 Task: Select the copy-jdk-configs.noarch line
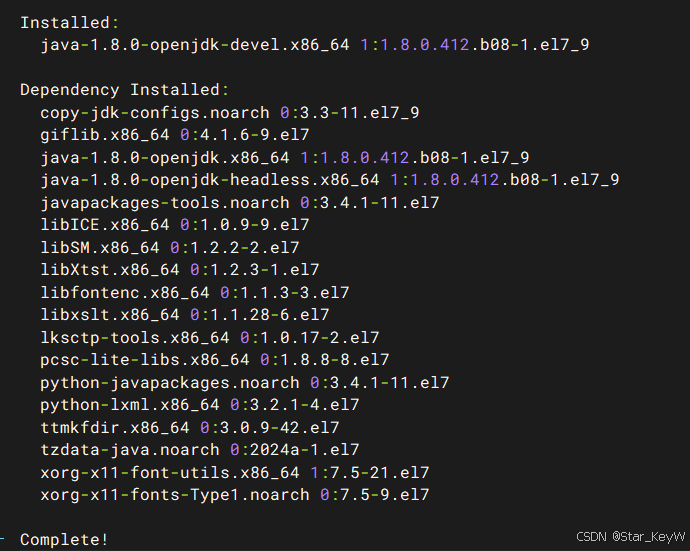click(230, 113)
